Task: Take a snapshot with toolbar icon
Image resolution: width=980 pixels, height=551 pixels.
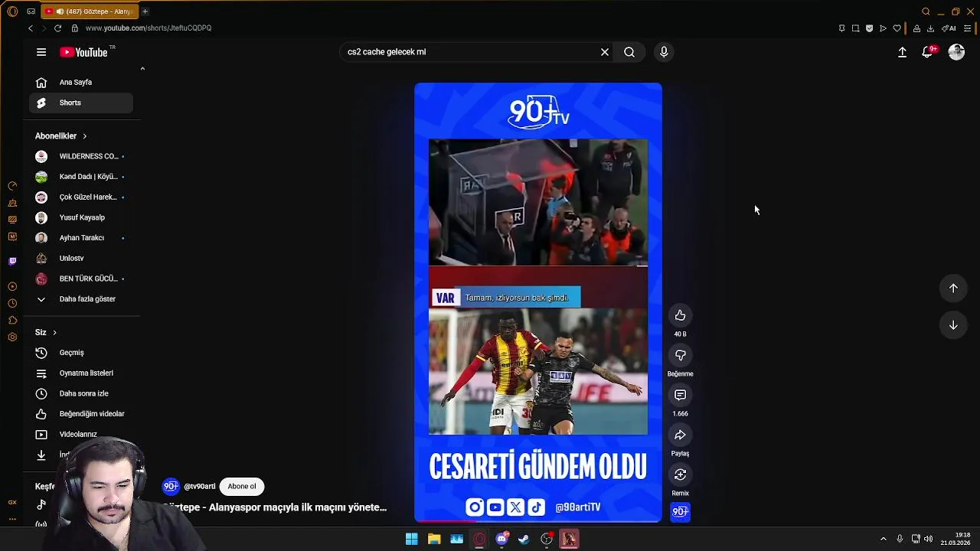Action: coord(855,28)
